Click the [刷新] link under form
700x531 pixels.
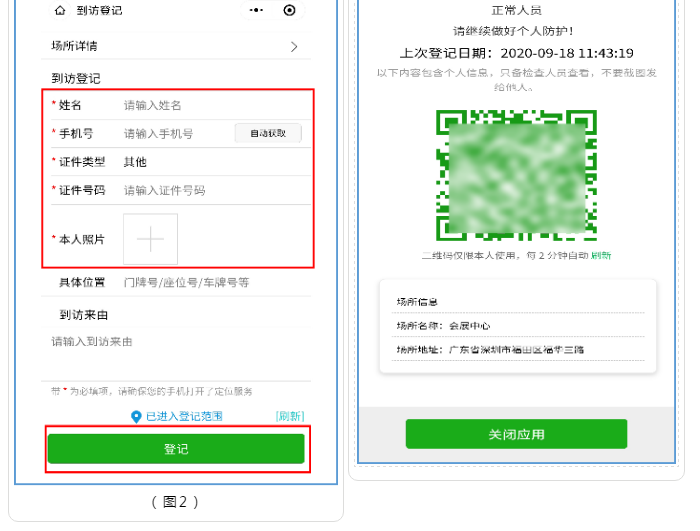coord(290,416)
